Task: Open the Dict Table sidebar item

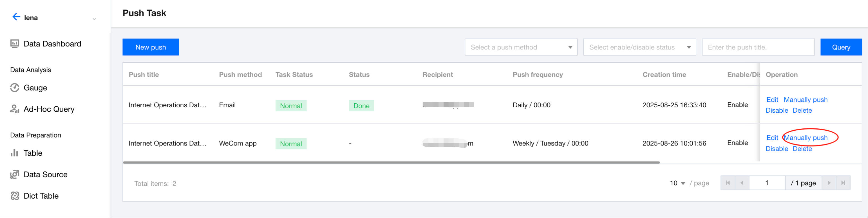Action: (41, 196)
